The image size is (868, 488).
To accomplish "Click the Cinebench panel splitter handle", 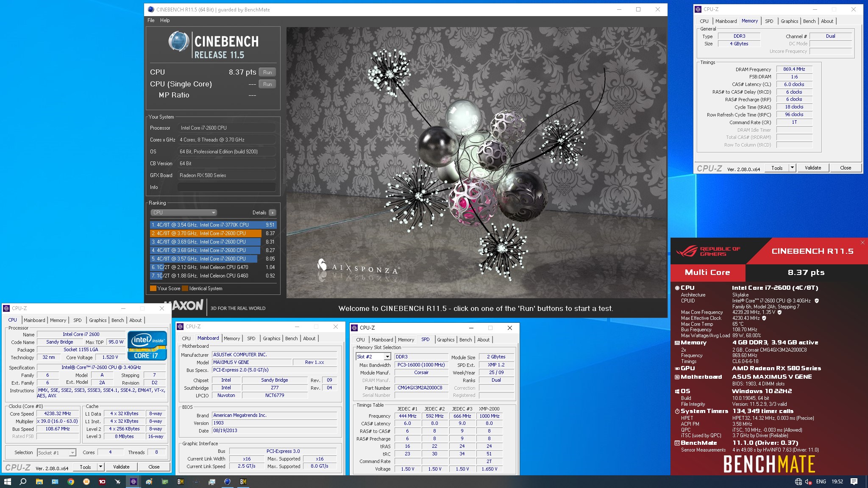I will pos(284,170).
